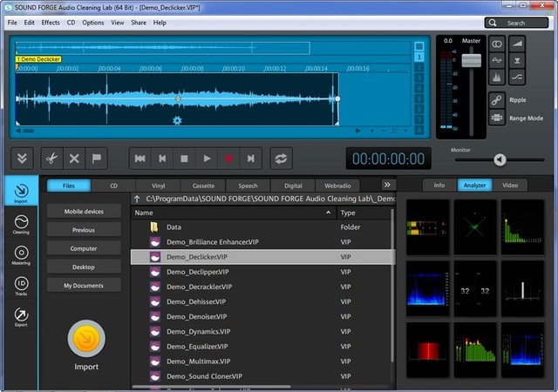Open the Tracks section in sidebar

21,287
